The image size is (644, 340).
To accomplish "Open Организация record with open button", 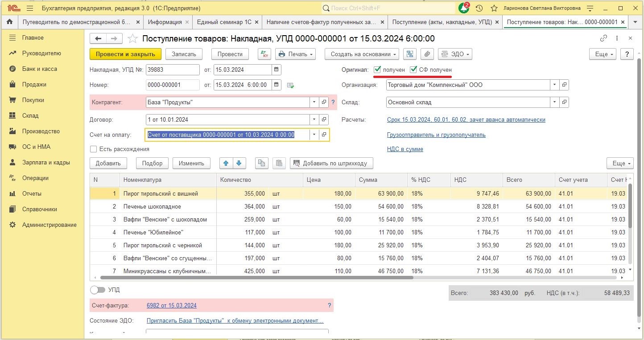I will tap(564, 85).
